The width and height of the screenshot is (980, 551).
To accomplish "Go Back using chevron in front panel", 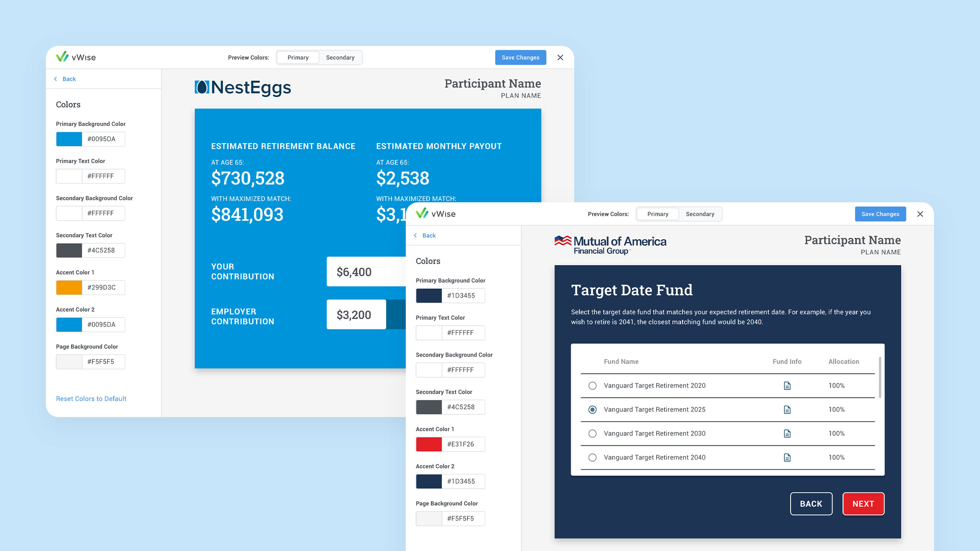I will 415,235.
